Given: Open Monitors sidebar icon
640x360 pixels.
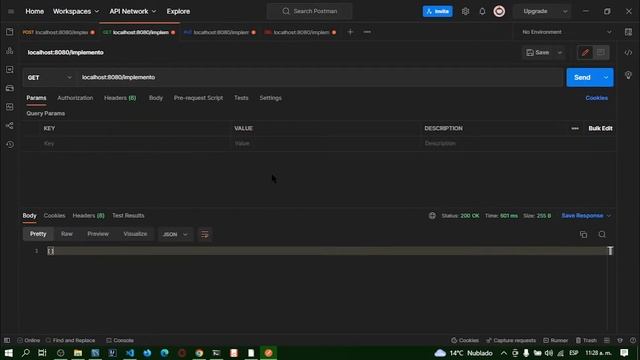Looking at the screenshot, I should click(10, 107).
